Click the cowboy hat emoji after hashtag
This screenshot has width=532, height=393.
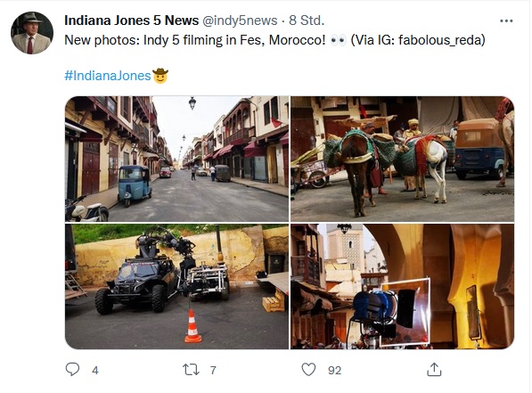[160, 76]
